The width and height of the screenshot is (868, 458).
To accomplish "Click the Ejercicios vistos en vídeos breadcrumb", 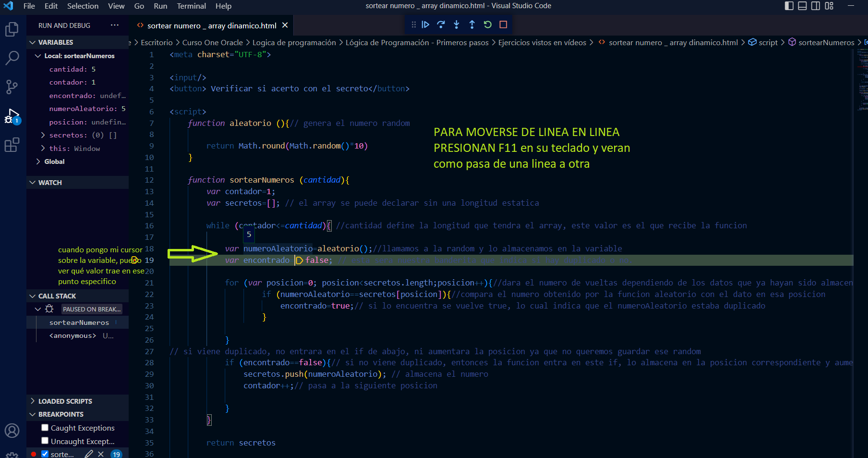I will [x=542, y=42].
